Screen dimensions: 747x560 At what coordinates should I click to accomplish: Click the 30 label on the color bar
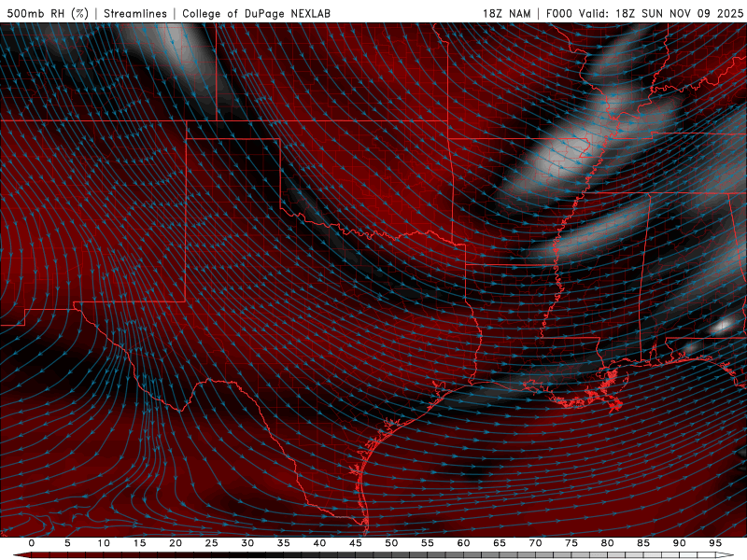coord(247,543)
